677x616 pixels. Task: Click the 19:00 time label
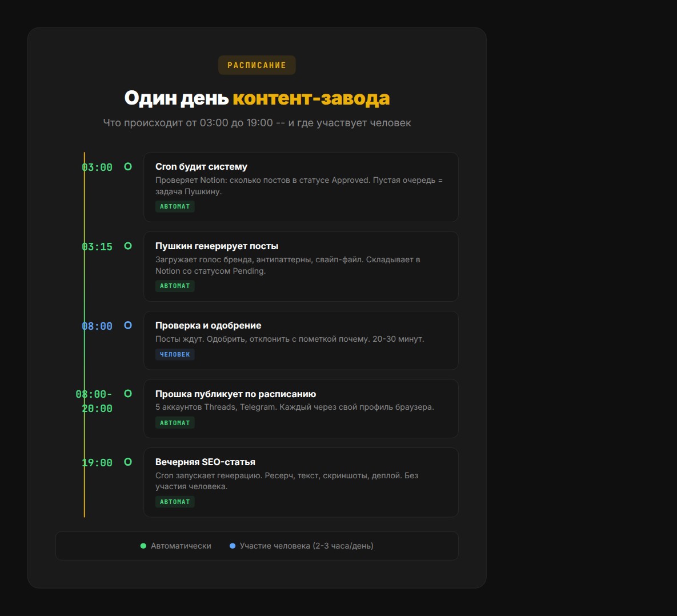[97, 463]
